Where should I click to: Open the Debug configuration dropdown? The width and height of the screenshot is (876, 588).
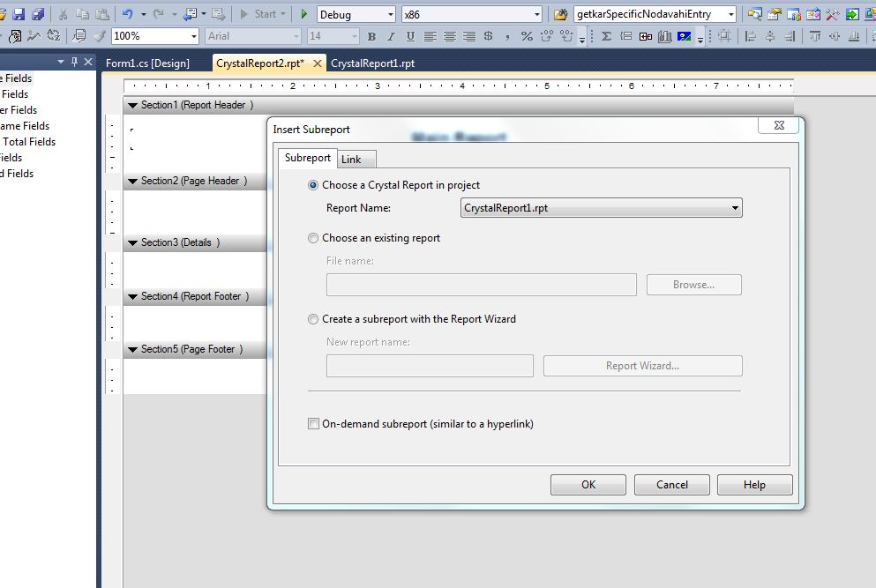pyautogui.click(x=356, y=14)
